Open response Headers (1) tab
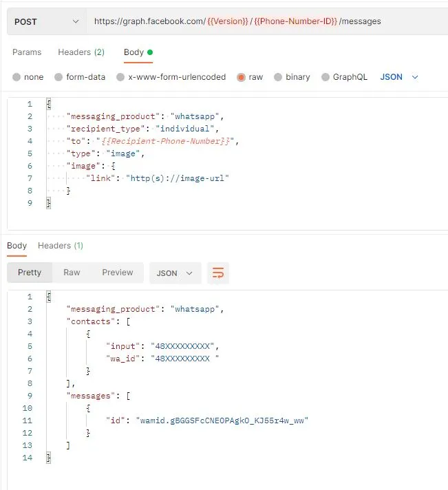 (61, 246)
